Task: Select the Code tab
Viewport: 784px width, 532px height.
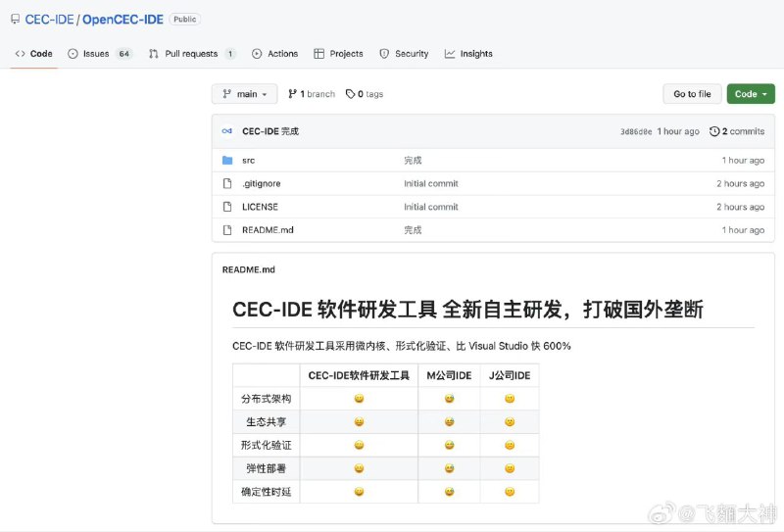Action: point(33,54)
